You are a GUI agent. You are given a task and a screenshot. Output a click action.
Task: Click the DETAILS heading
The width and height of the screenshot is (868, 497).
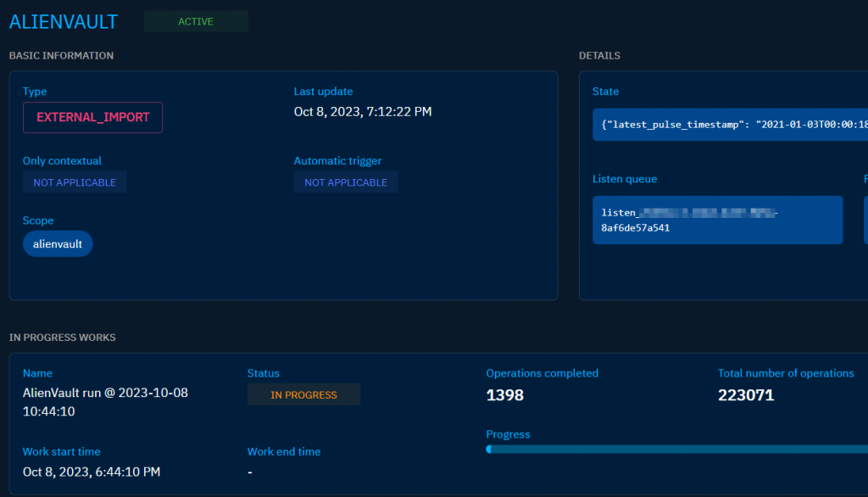599,55
